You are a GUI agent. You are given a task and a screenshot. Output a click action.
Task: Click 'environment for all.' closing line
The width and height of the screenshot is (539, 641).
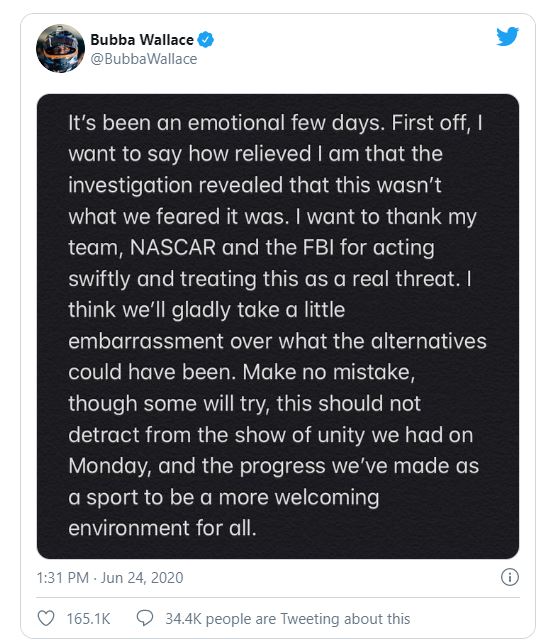162,528
